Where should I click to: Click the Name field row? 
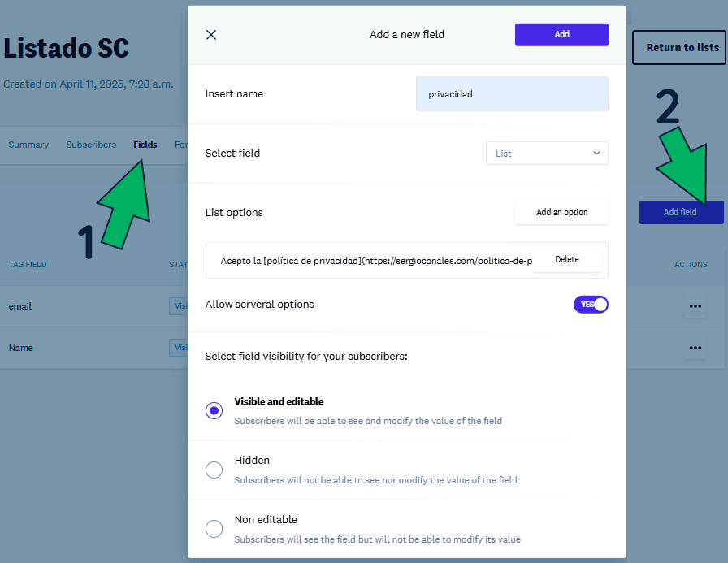pos(81,348)
